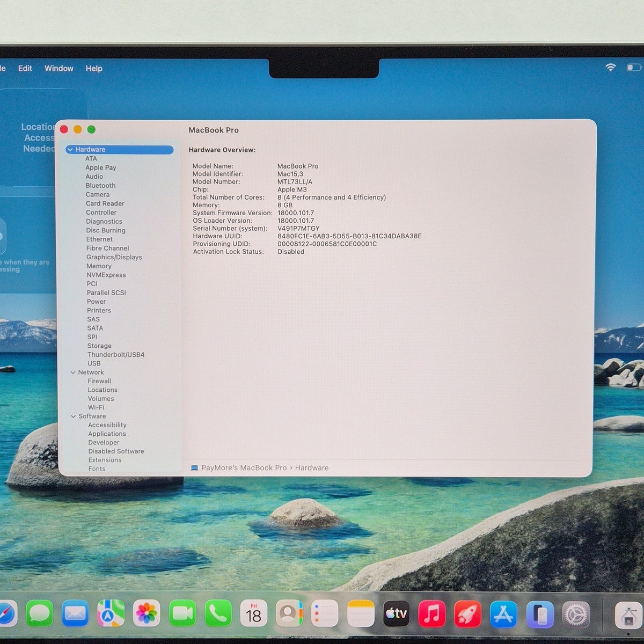Launch Apple TV from the Dock
Viewport: 644px width, 644px height.
[396, 613]
